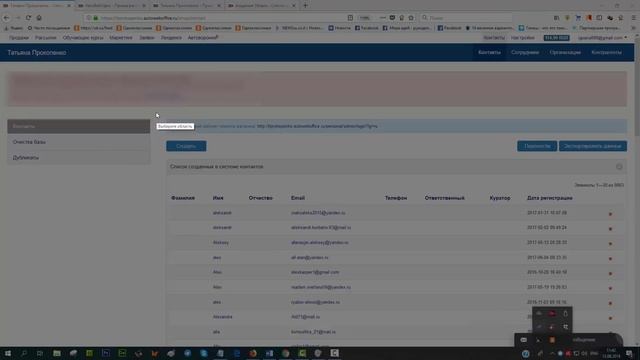640x360 pixels.
Task: Click the account balance badge
Action: pos(556,38)
